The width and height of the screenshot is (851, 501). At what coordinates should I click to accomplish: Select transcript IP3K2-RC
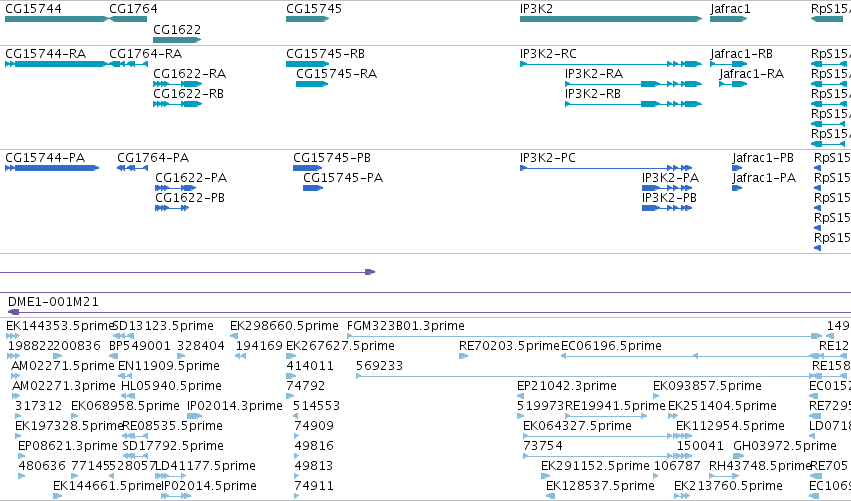coord(611,64)
